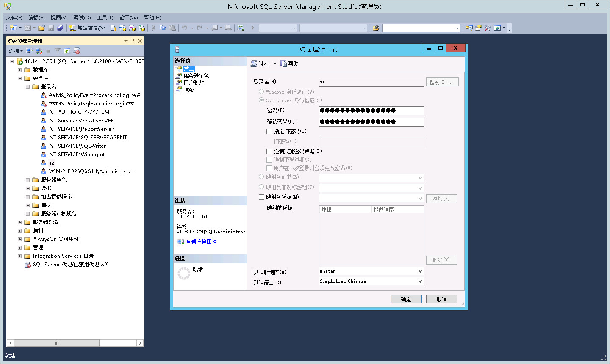Toggle 强制密码过期(X) checkbox
The width and height of the screenshot is (610, 364).
coord(269,160)
